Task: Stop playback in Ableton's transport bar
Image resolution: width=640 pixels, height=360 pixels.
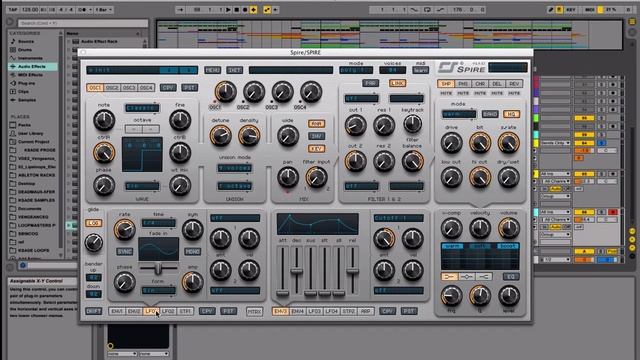Action: pyautogui.click(x=237, y=9)
